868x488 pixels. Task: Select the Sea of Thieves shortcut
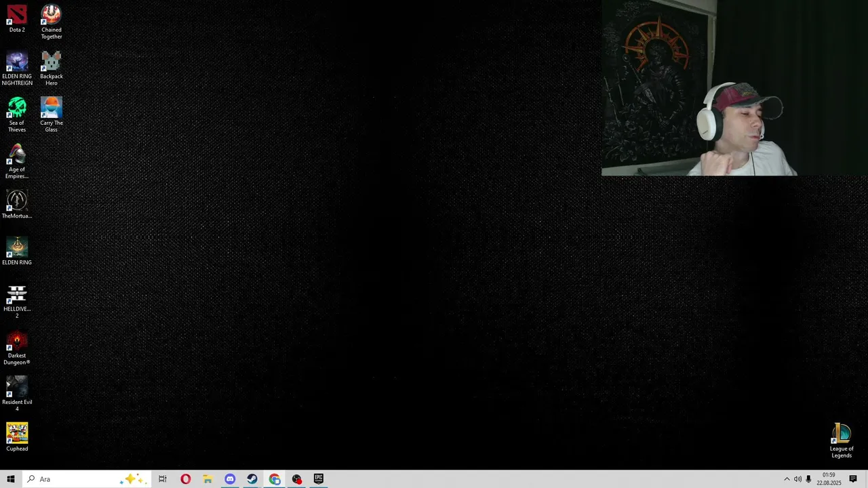pos(17,115)
